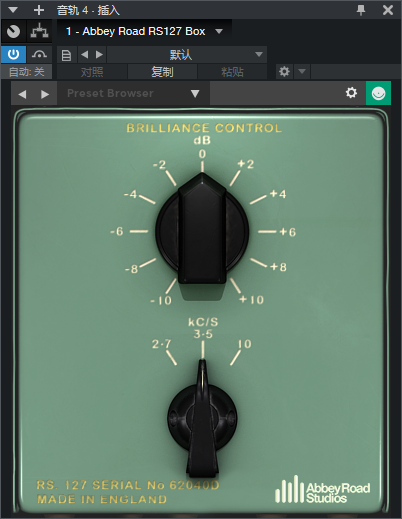Image resolution: width=402 pixels, height=519 pixels.
Task: Open the preset file document icon
Action: [x=66, y=55]
